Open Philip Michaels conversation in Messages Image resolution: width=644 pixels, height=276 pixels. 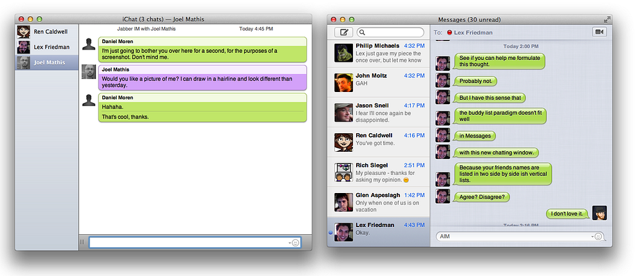[378, 53]
